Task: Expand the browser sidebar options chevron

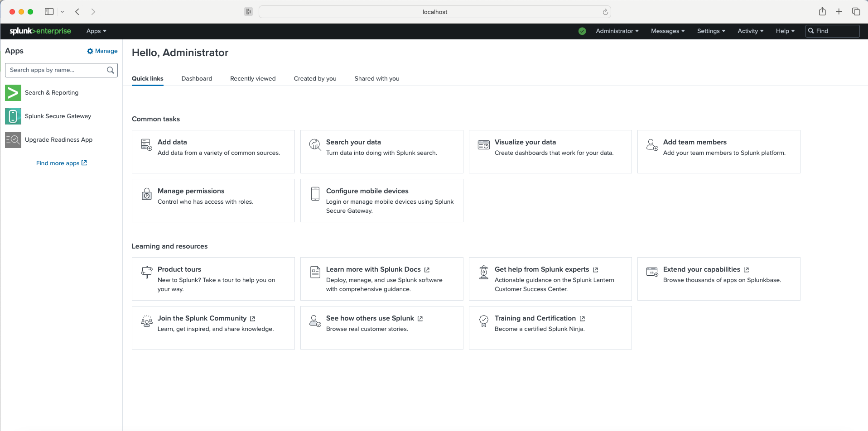Action: coord(63,12)
